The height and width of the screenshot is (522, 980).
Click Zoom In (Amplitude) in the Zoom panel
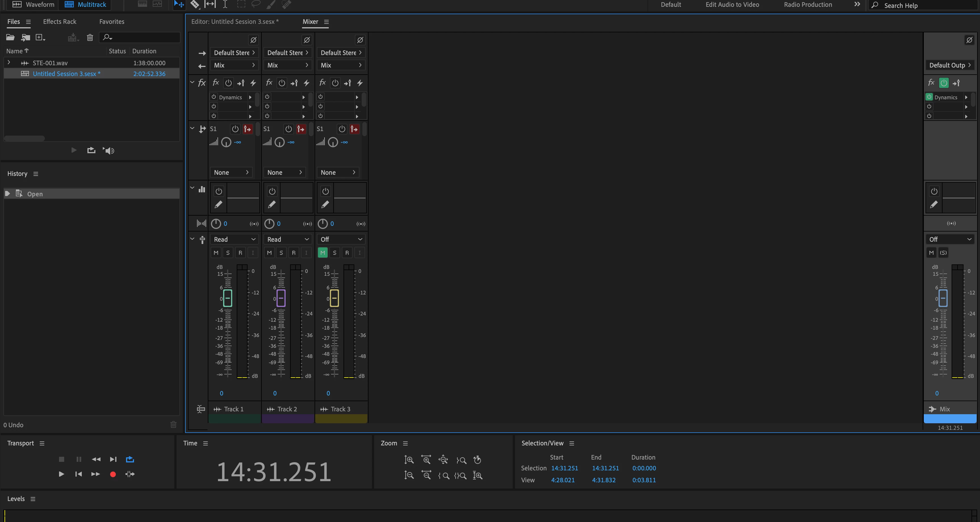(x=409, y=460)
